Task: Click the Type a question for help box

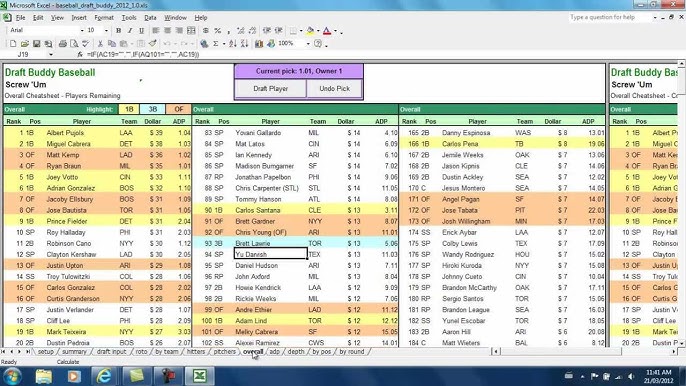Action: point(609,18)
